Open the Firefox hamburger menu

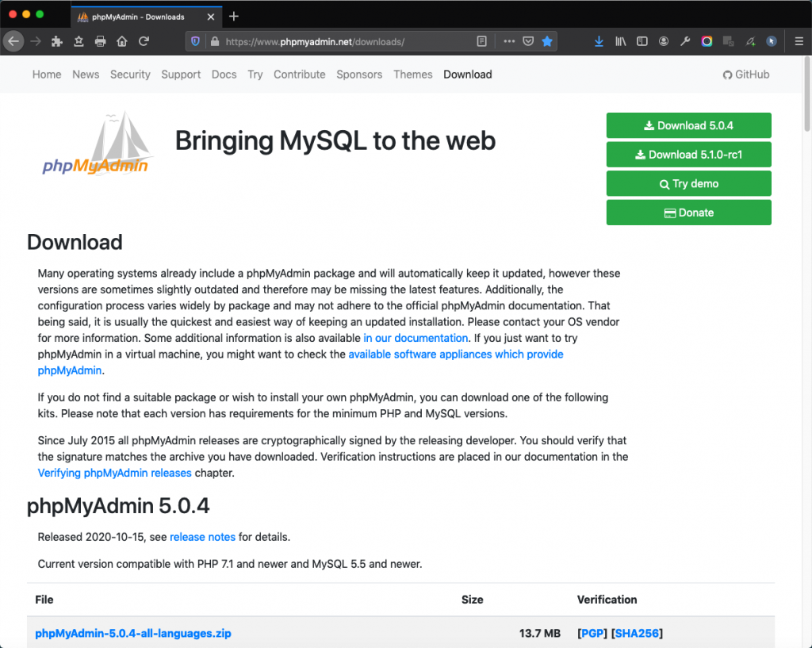pyautogui.click(x=799, y=41)
